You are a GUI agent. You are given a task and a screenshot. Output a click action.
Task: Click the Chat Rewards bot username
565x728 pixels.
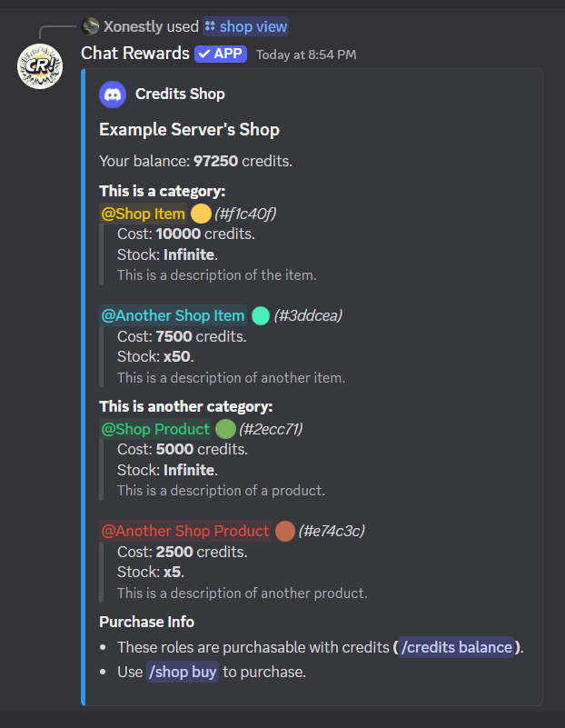[x=134, y=54]
